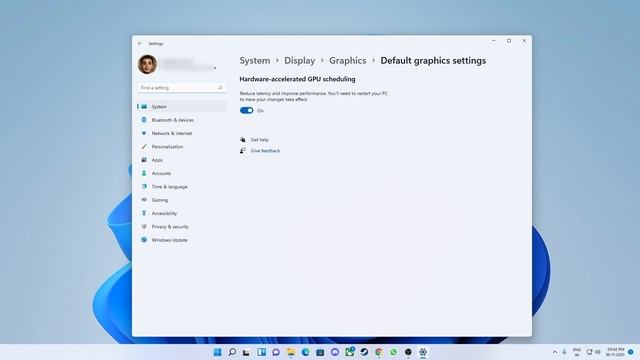The height and width of the screenshot is (360, 640).
Task: Click the Network wifi icon in sidebar
Action: pyautogui.click(x=144, y=133)
